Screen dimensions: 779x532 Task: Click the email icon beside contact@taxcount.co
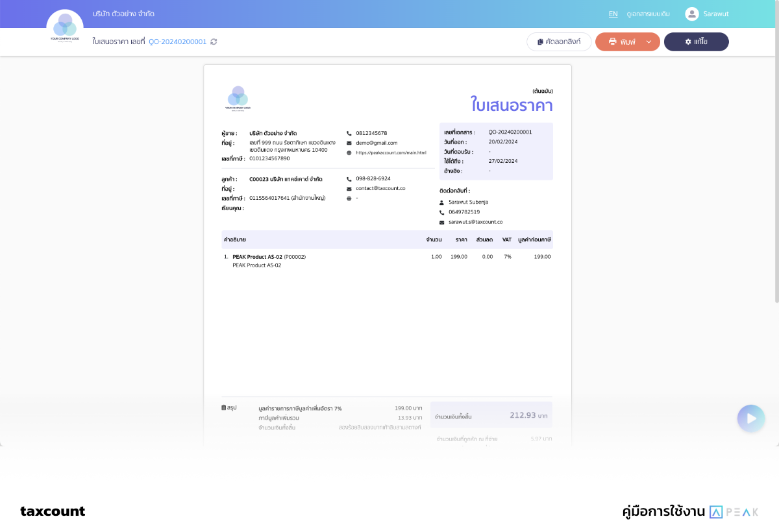(x=349, y=188)
